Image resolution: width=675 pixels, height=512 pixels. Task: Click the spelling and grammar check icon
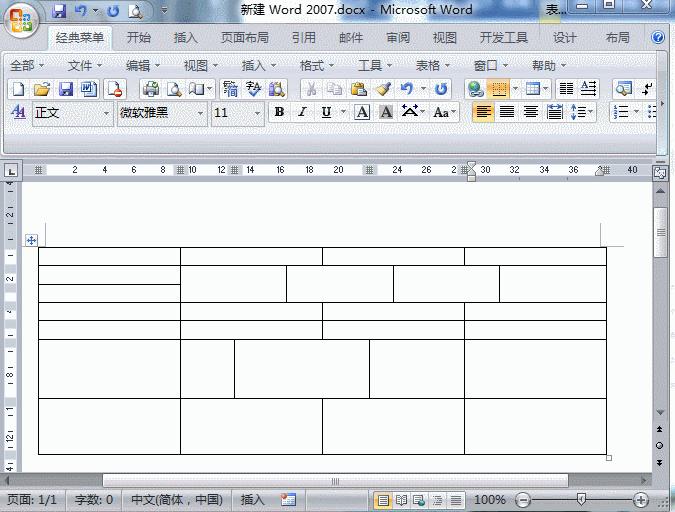254,89
